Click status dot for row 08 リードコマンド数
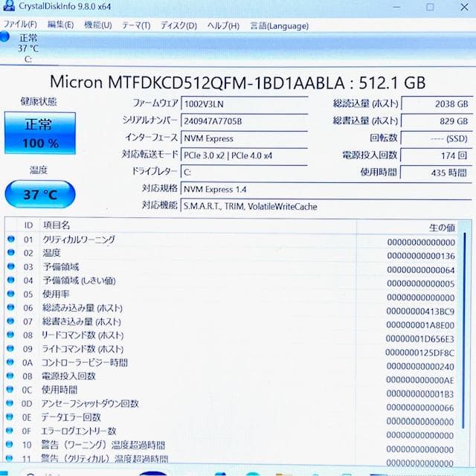Image resolution: width=476 pixels, height=476 pixels. (10, 335)
